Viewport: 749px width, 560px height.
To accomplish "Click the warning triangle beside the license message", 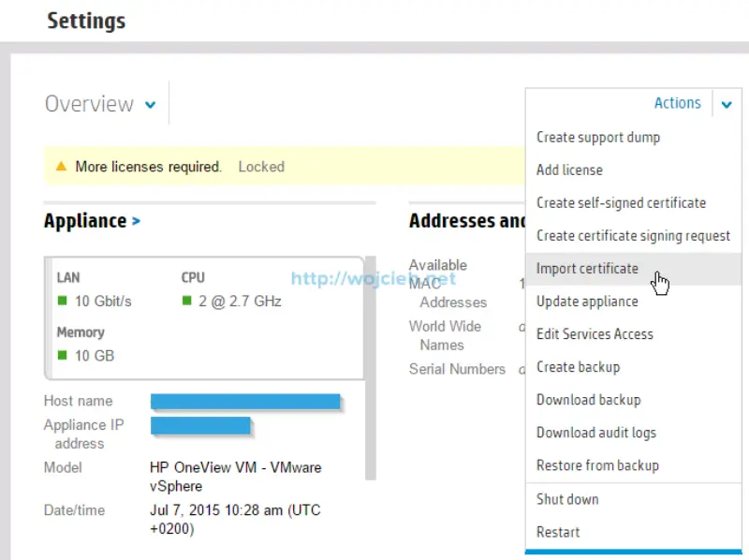I will (x=63, y=167).
